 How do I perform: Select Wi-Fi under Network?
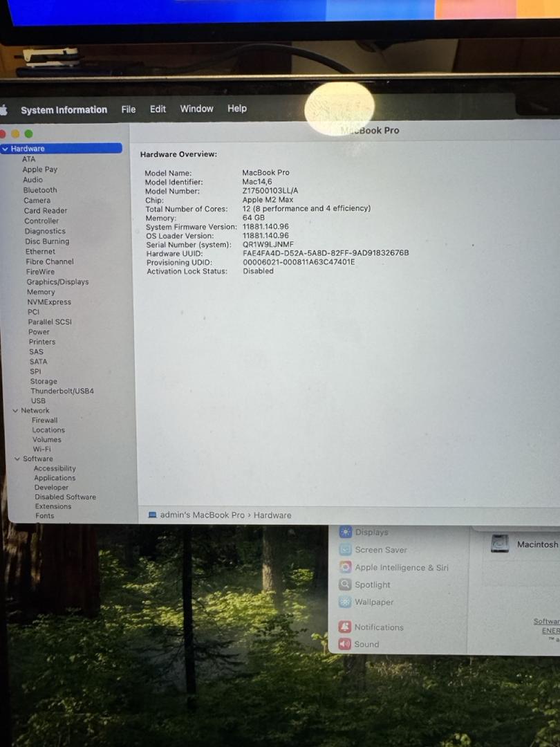(x=42, y=450)
